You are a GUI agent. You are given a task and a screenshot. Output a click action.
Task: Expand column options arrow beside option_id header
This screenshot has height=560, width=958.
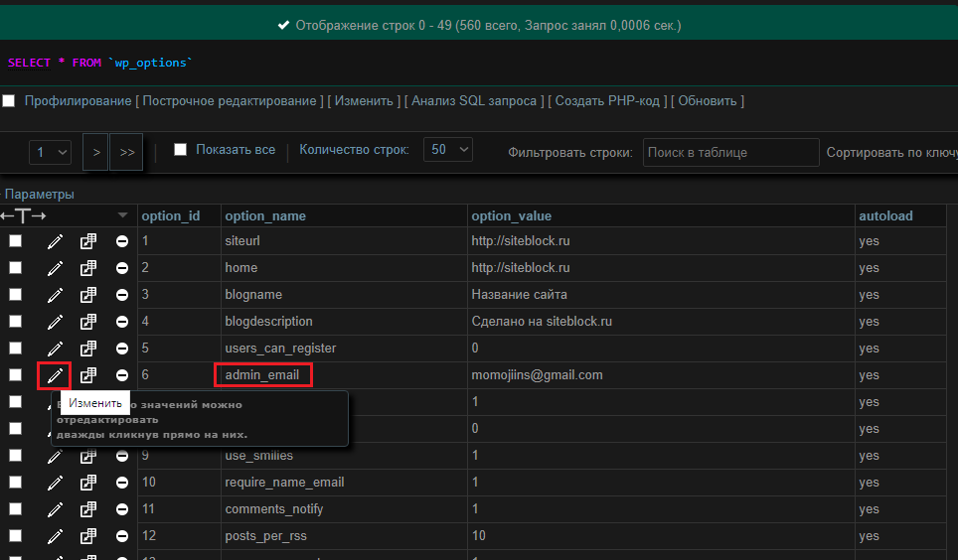pyautogui.click(x=122, y=215)
